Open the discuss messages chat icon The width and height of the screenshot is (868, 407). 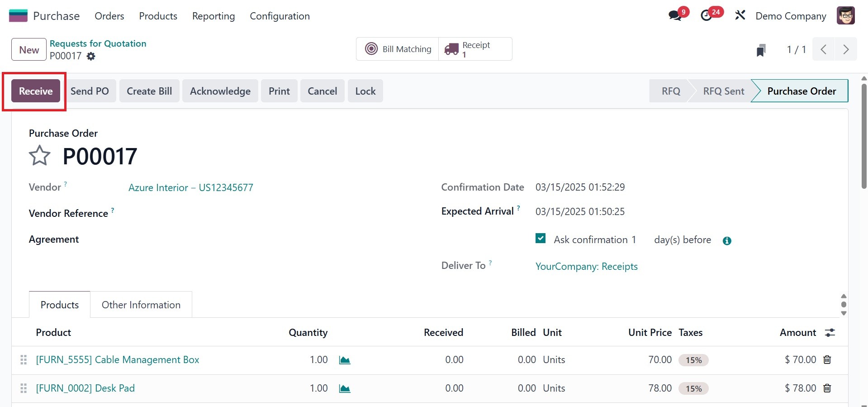(x=675, y=16)
